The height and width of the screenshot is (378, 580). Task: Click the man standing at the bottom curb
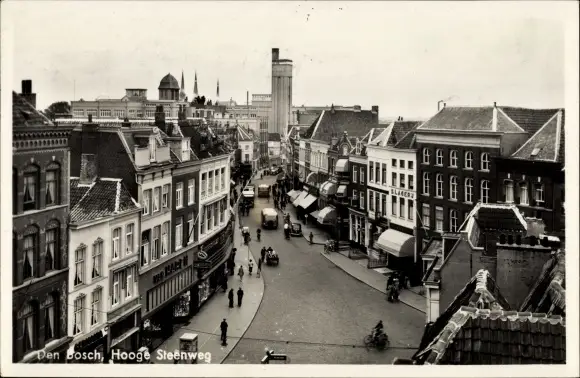224,332
